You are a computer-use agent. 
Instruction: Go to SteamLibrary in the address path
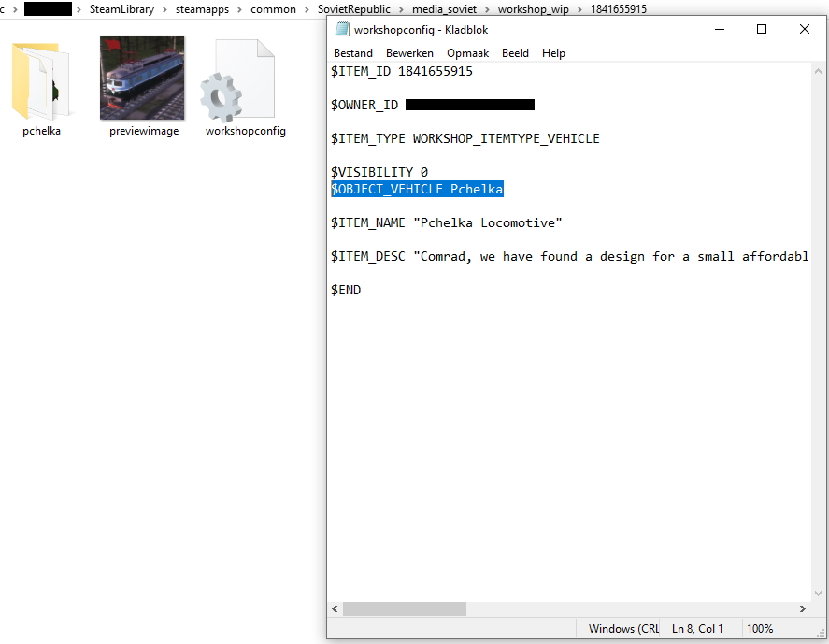[x=121, y=9]
